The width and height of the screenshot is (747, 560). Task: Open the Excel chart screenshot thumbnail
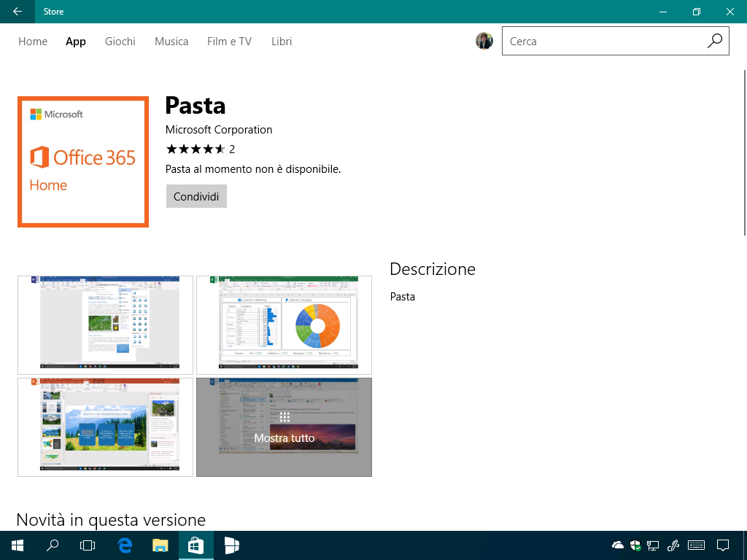pos(284,325)
